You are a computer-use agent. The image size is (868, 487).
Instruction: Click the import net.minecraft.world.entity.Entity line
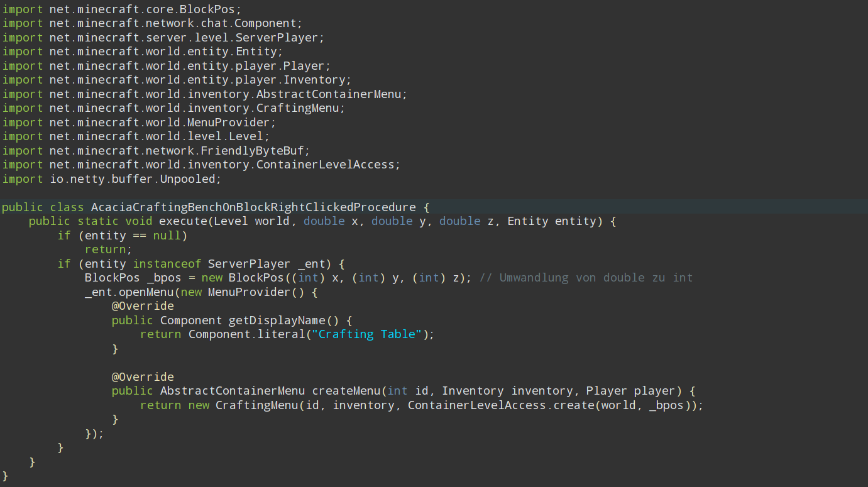(x=143, y=52)
